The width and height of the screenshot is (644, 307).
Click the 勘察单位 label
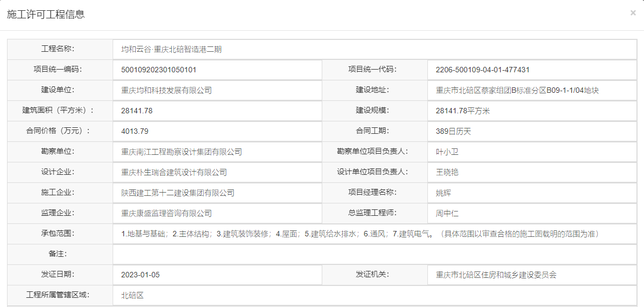point(57,152)
